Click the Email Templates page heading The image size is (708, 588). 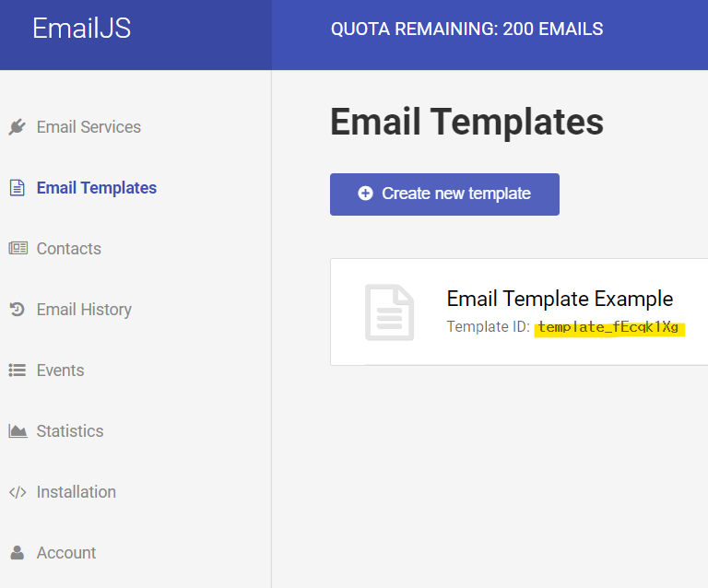point(466,121)
